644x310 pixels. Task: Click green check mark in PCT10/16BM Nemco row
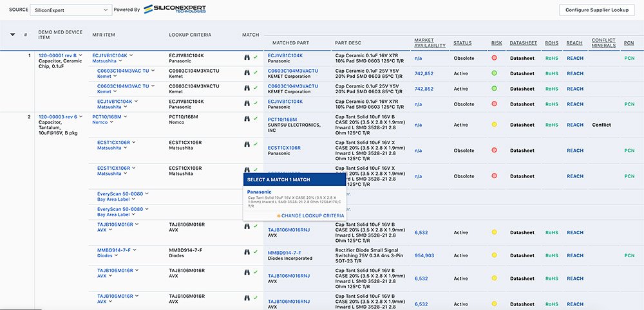click(256, 118)
